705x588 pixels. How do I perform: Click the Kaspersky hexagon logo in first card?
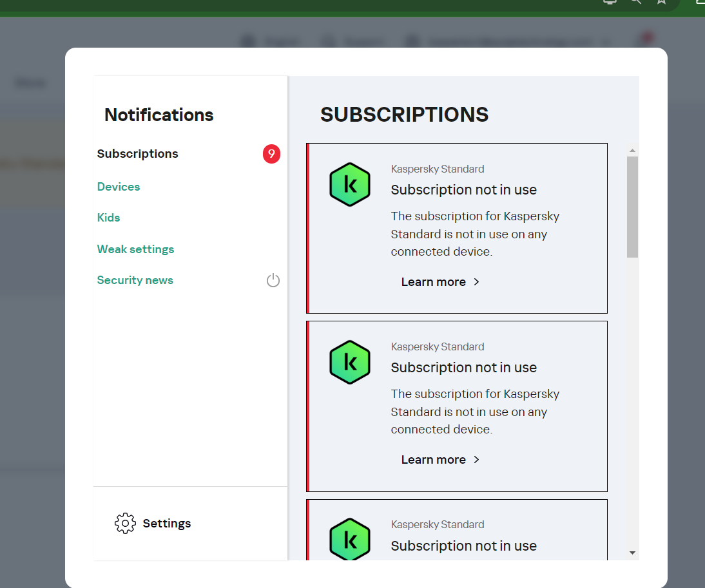pyautogui.click(x=349, y=185)
